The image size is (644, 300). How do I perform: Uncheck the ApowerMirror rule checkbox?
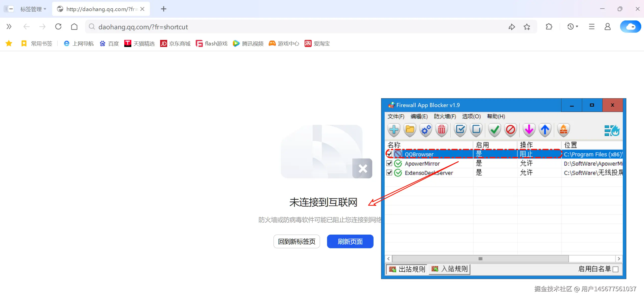coord(389,163)
